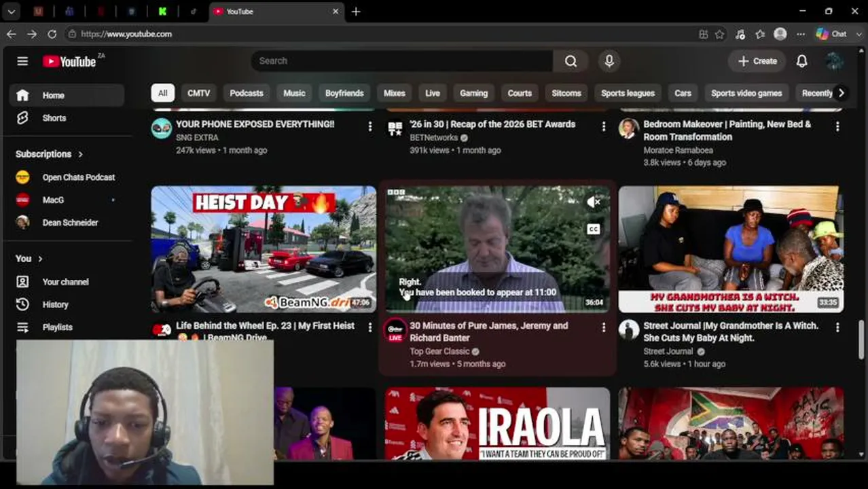
Task: Open the account avatar menu
Action: click(x=834, y=61)
